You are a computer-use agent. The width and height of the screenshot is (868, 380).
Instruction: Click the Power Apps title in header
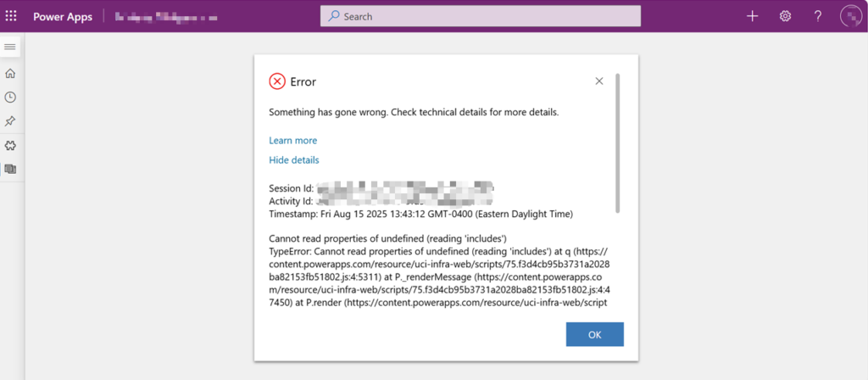tap(62, 16)
